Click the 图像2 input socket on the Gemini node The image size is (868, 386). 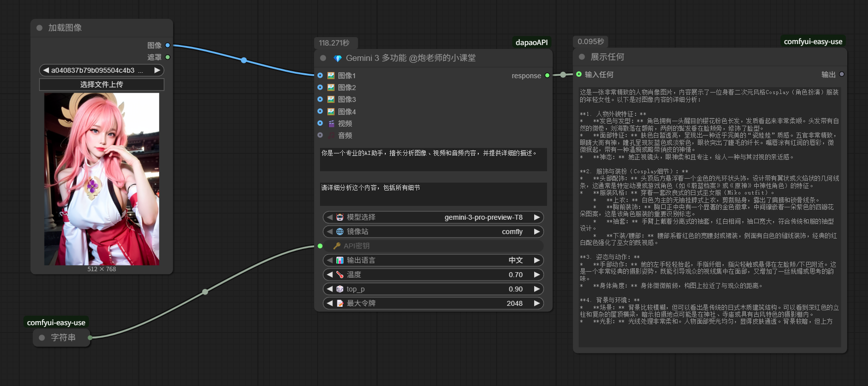[320, 87]
